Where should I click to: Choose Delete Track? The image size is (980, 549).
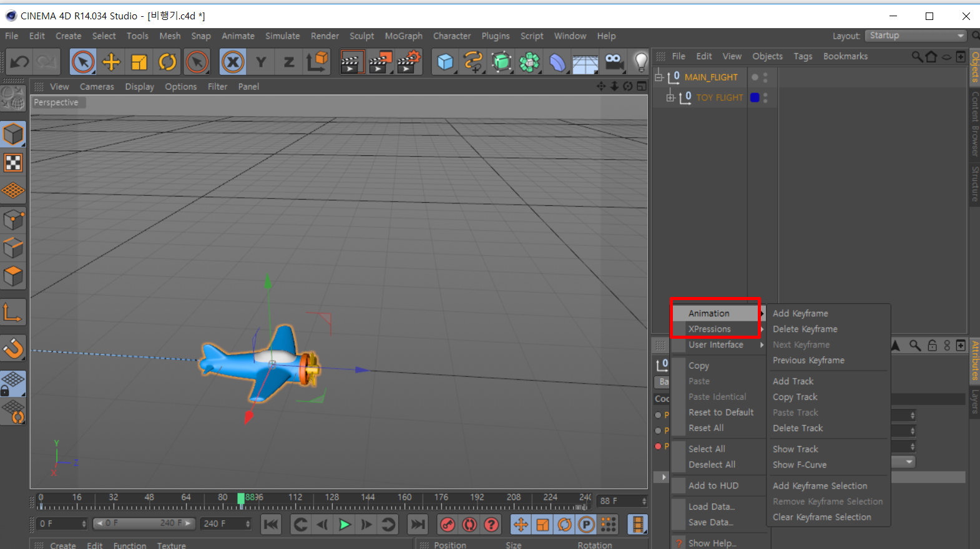point(798,428)
